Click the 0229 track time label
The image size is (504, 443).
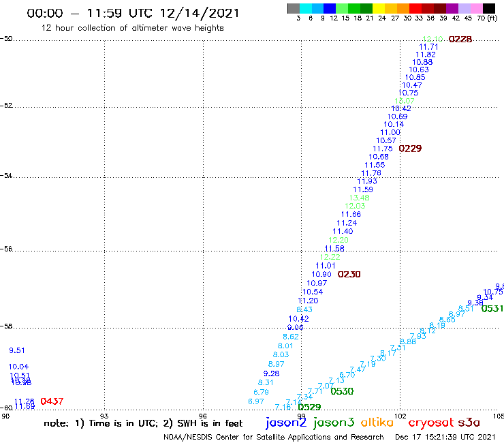pyautogui.click(x=410, y=149)
